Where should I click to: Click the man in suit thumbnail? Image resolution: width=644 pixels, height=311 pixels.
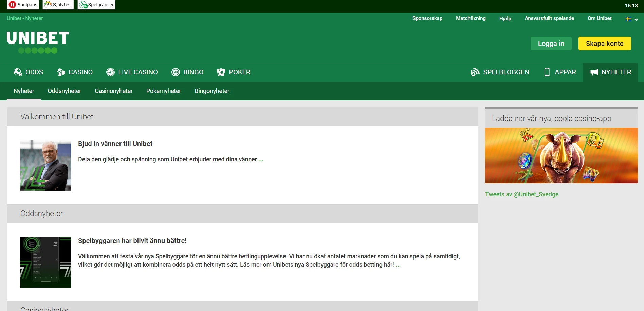[46, 165]
